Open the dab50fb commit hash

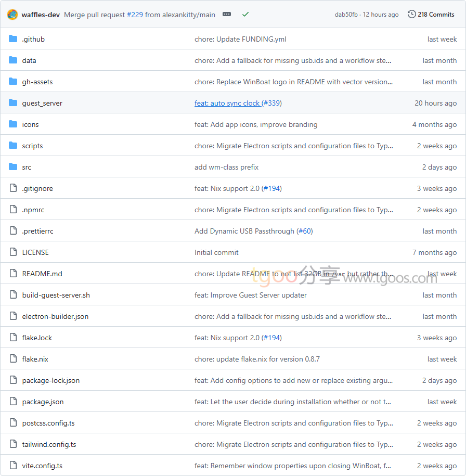pos(346,15)
